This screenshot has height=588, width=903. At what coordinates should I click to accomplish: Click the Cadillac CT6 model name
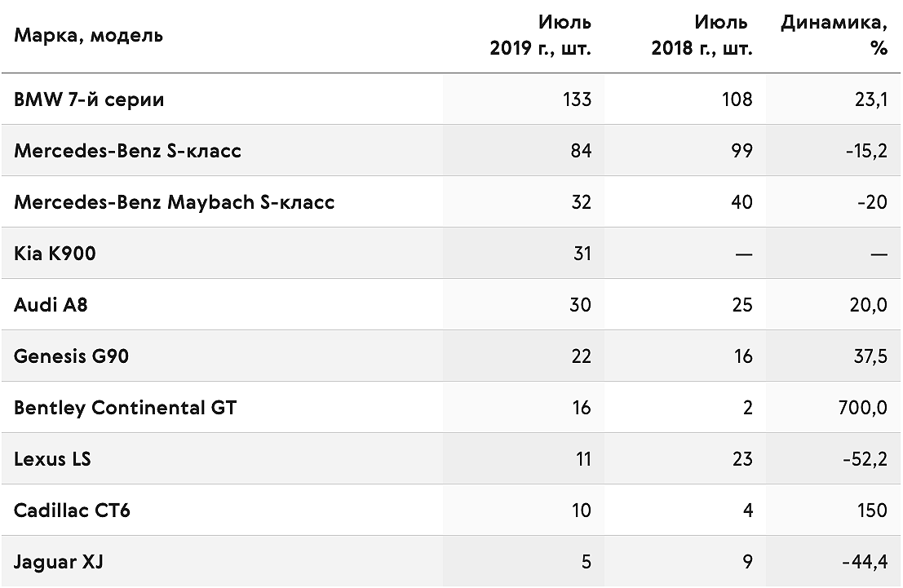[72, 511]
